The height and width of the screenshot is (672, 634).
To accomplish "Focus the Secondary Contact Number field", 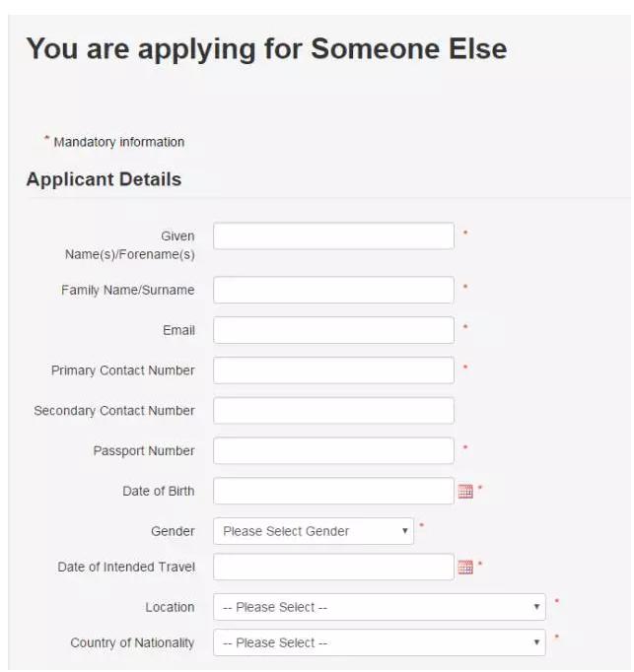I will [x=333, y=411].
